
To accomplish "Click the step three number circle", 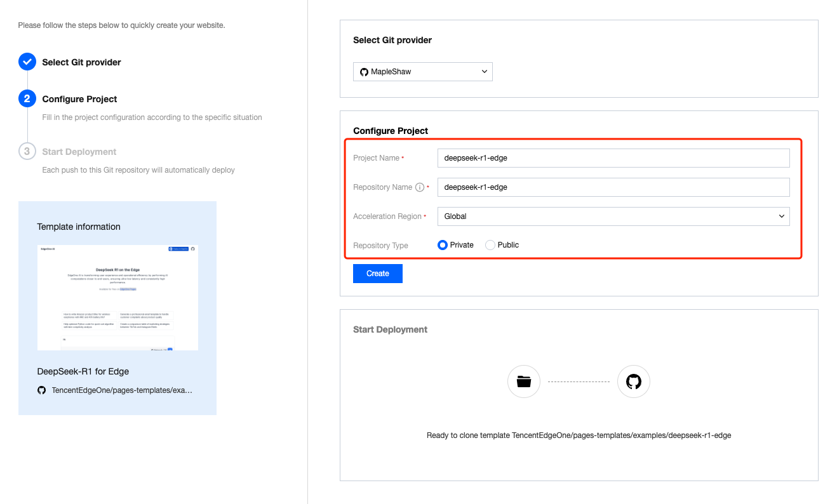I will (27, 152).
